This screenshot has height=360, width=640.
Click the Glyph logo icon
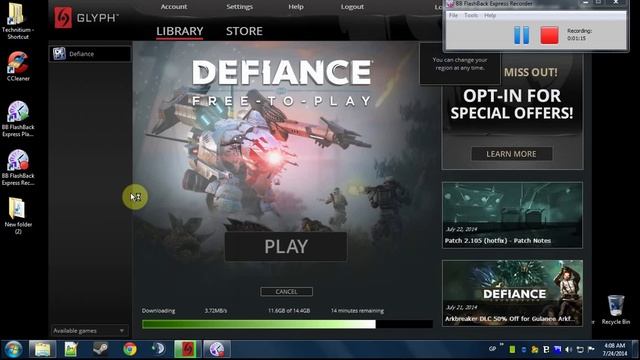[x=63, y=18]
